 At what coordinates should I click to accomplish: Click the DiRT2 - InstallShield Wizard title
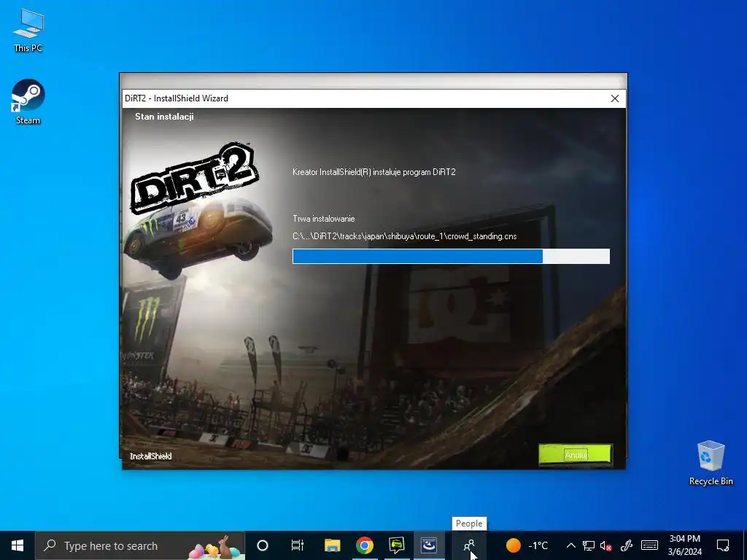point(177,98)
